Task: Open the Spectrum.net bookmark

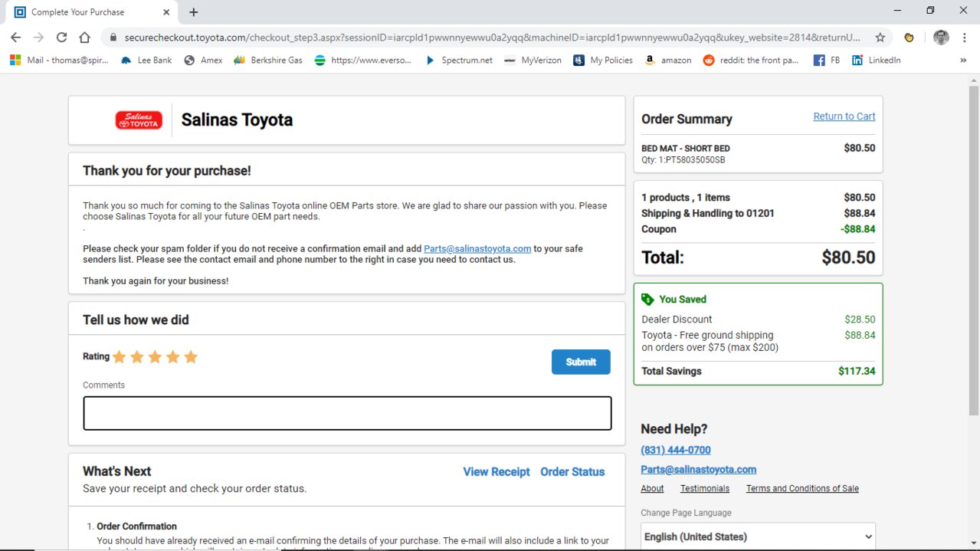Action: pos(458,60)
